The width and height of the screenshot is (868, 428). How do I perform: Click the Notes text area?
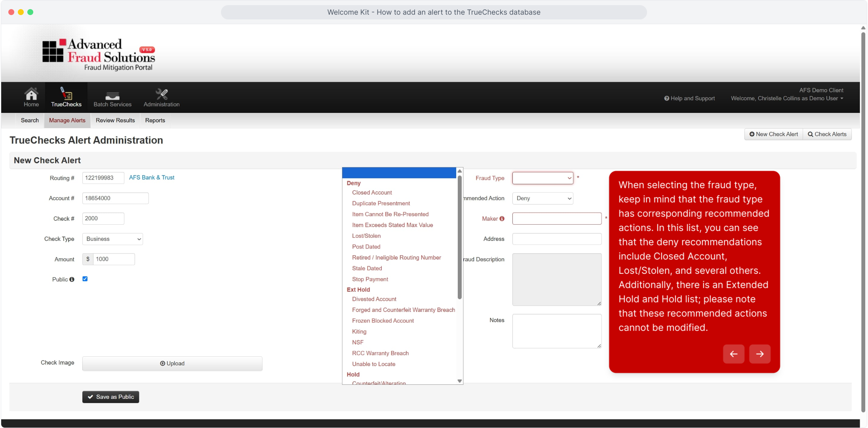tap(557, 331)
